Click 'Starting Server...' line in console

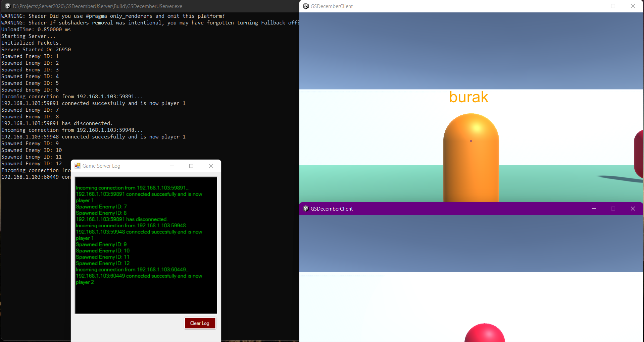coord(29,36)
